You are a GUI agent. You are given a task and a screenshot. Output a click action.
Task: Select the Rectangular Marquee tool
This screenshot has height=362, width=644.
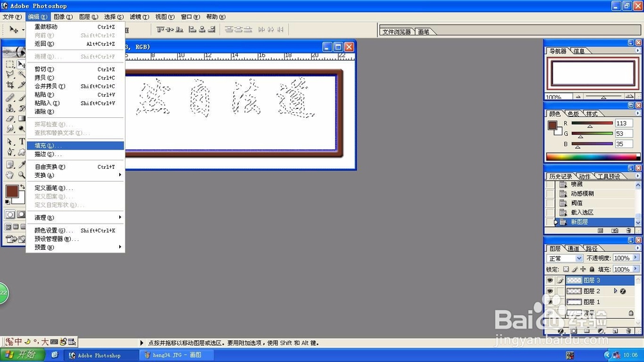[x=10, y=64]
